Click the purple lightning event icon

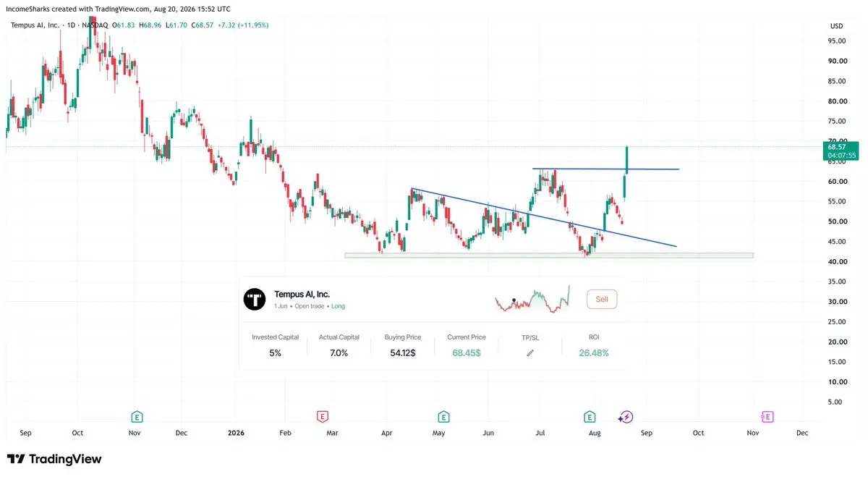tap(626, 416)
